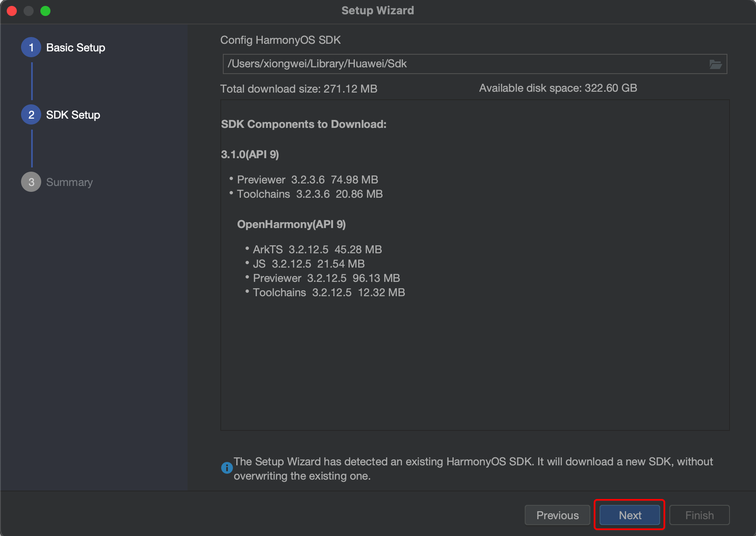This screenshot has width=756, height=536.
Task: Open the Basic Setup step
Action: (76, 48)
